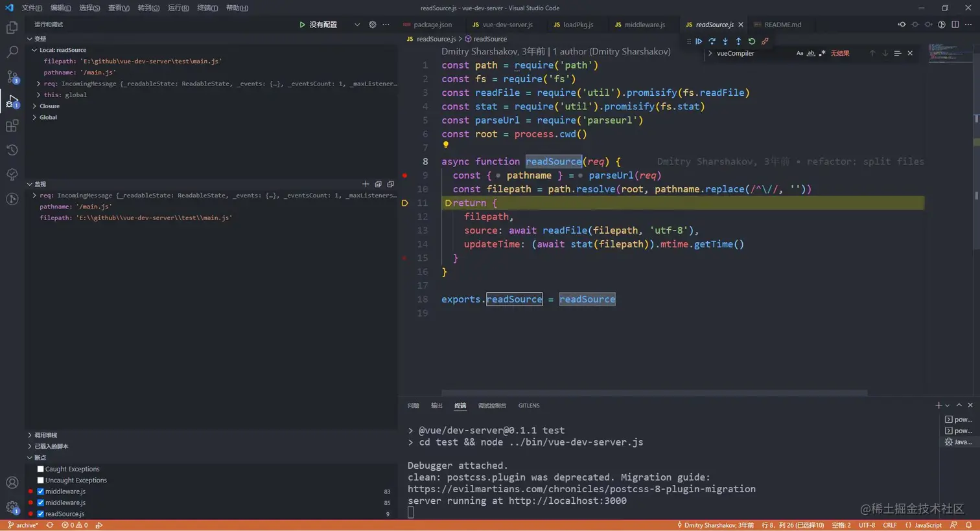Click Step Out in the debug toolbar
Image resolution: width=980 pixels, height=531 pixels.
click(738, 41)
